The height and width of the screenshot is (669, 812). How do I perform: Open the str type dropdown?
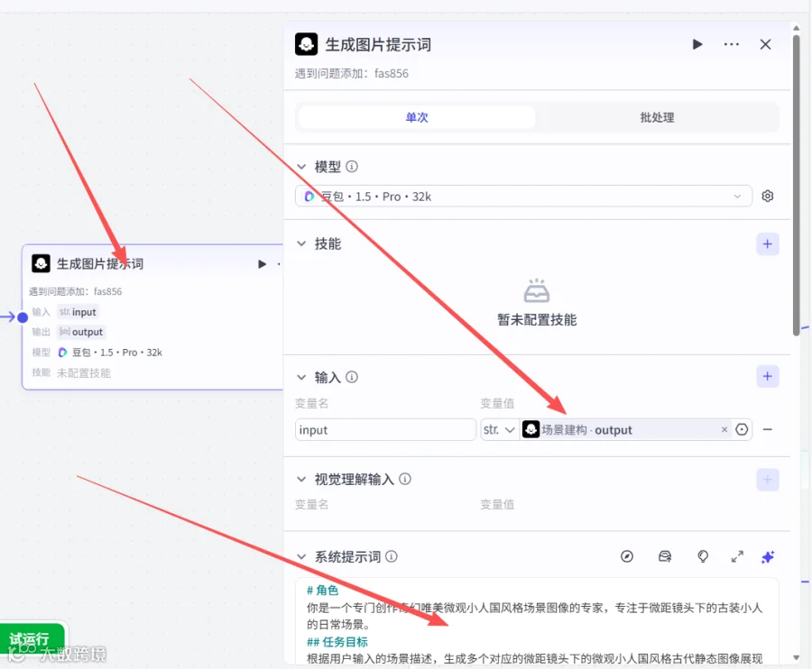(498, 429)
